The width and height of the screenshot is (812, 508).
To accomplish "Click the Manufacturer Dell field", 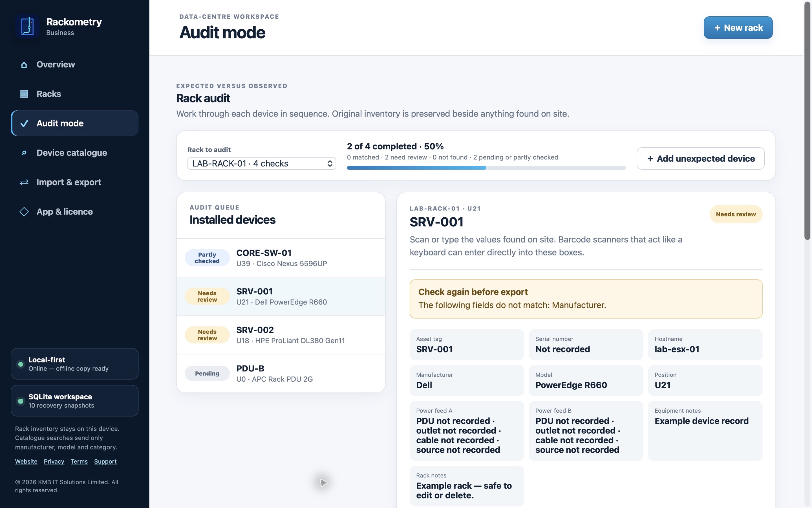I will click(466, 381).
